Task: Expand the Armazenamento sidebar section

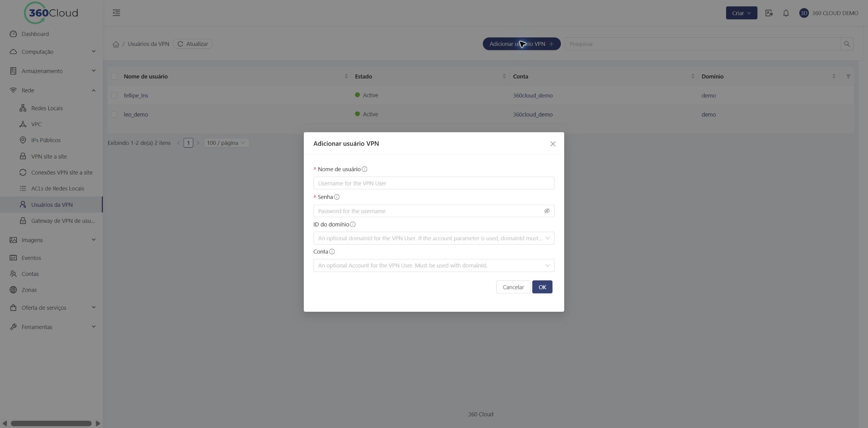Action: 51,71
